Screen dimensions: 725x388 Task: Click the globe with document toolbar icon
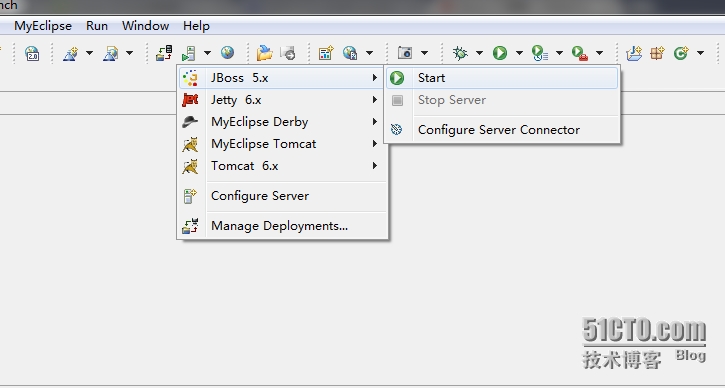[350, 53]
